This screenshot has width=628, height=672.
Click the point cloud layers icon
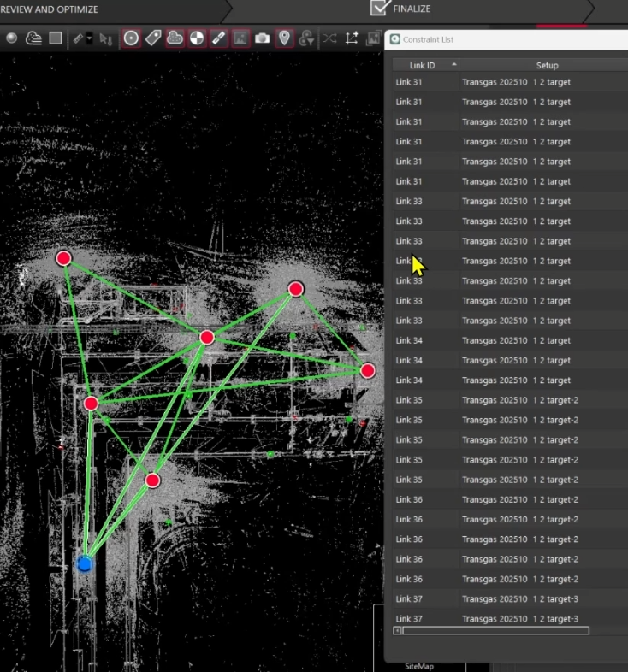coord(33,38)
